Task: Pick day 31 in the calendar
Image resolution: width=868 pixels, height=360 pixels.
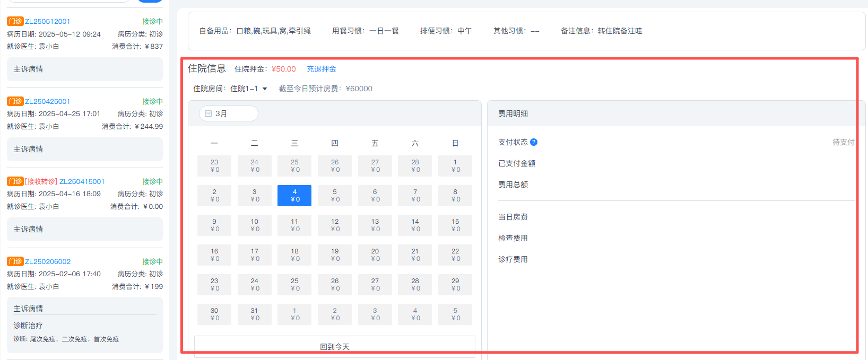Action: 254,314
